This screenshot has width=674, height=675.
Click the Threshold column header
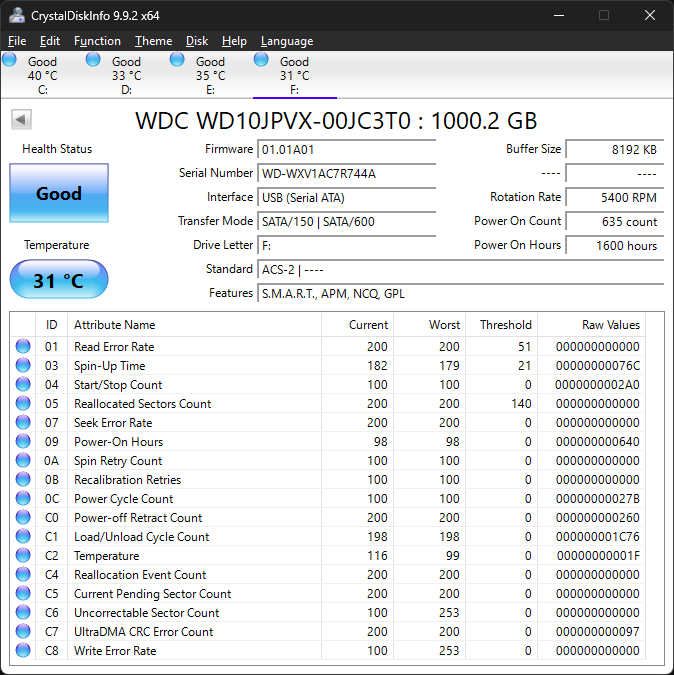[x=501, y=325]
